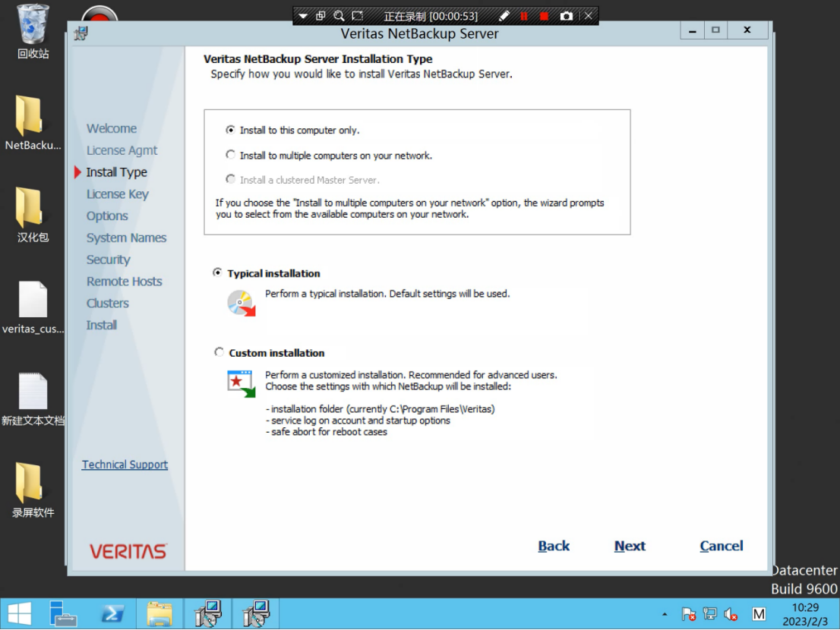Select the pencil annotation tool in recorder bar
The width and height of the screenshot is (840, 630).
click(x=504, y=16)
